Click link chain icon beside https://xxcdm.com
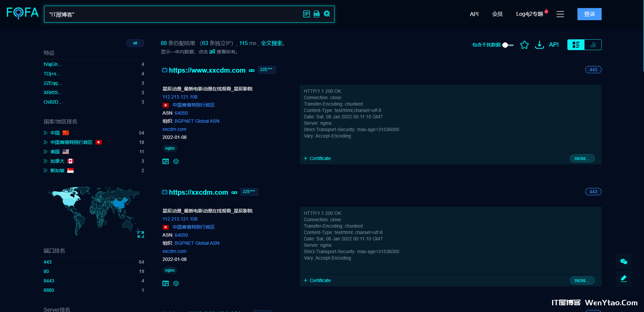The image size is (644, 312). [234, 193]
